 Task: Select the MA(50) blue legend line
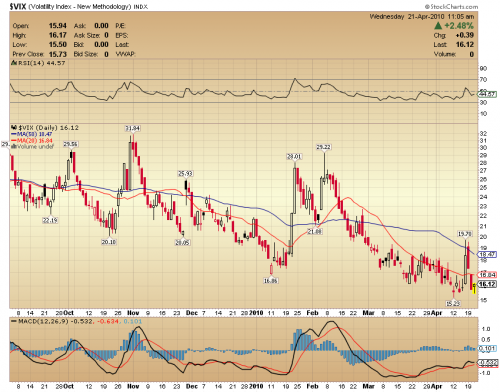point(14,134)
